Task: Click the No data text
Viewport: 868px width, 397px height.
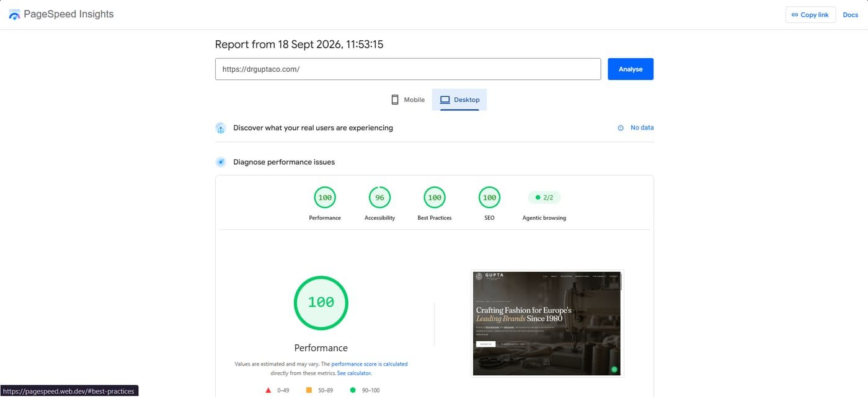Action: [642, 128]
